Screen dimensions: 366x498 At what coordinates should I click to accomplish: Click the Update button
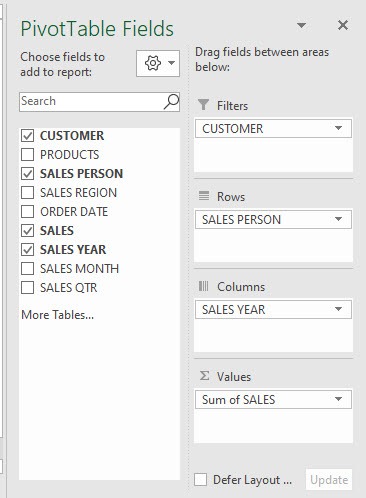pyautogui.click(x=329, y=480)
